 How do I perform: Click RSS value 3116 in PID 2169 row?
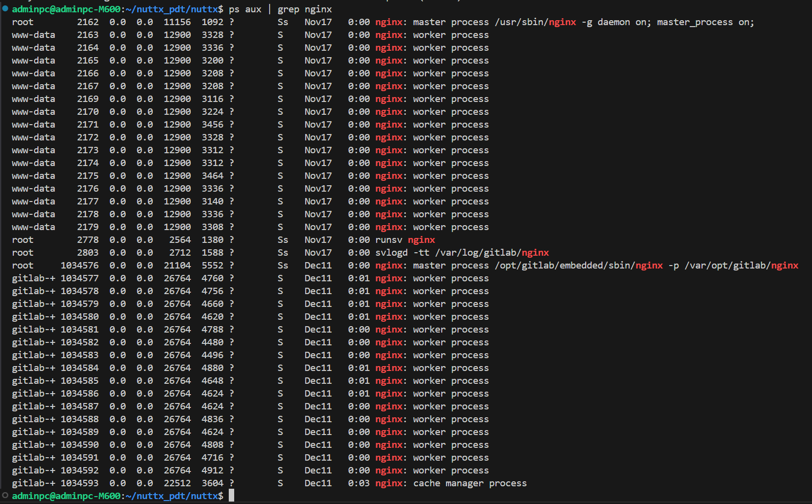pyautogui.click(x=212, y=99)
